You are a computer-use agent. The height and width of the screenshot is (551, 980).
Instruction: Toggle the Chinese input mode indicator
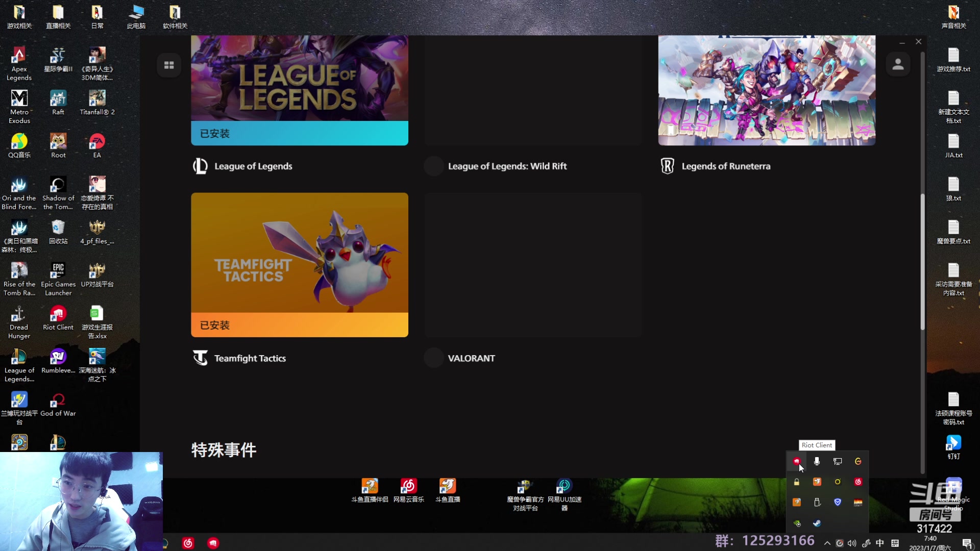tap(880, 543)
